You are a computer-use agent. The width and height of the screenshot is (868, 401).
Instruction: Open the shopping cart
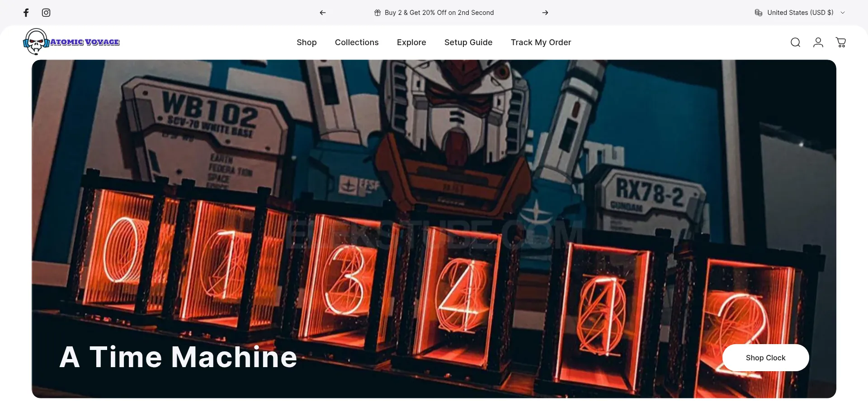pos(841,42)
